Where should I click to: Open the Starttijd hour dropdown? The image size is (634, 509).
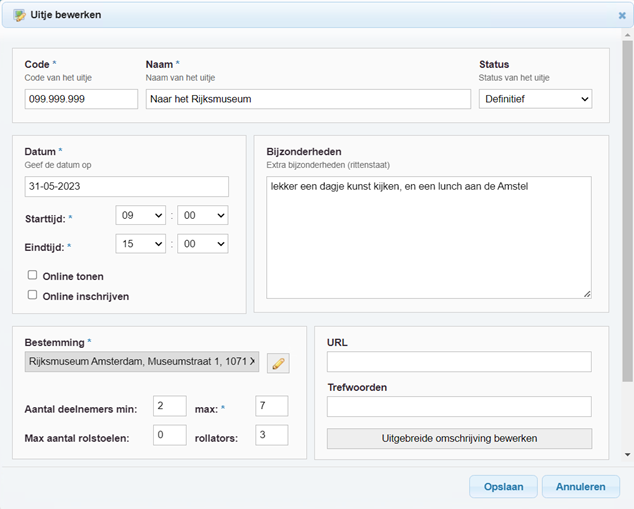[141, 215]
